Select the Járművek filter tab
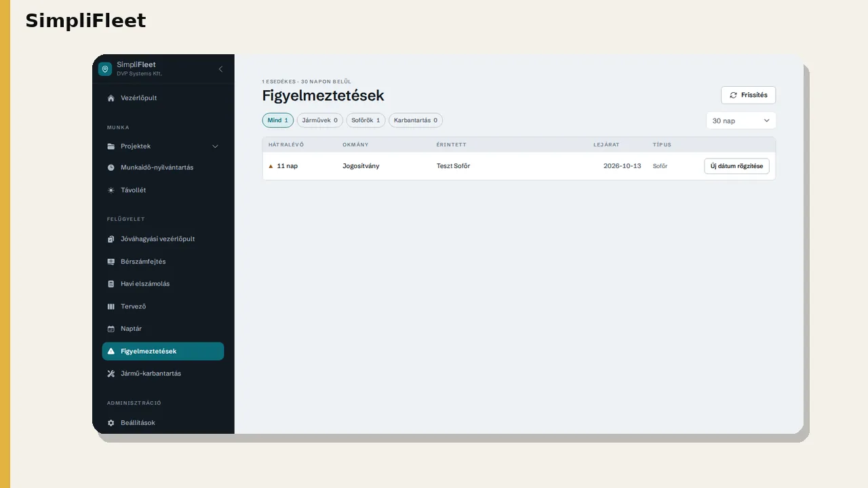 coord(320,121)
